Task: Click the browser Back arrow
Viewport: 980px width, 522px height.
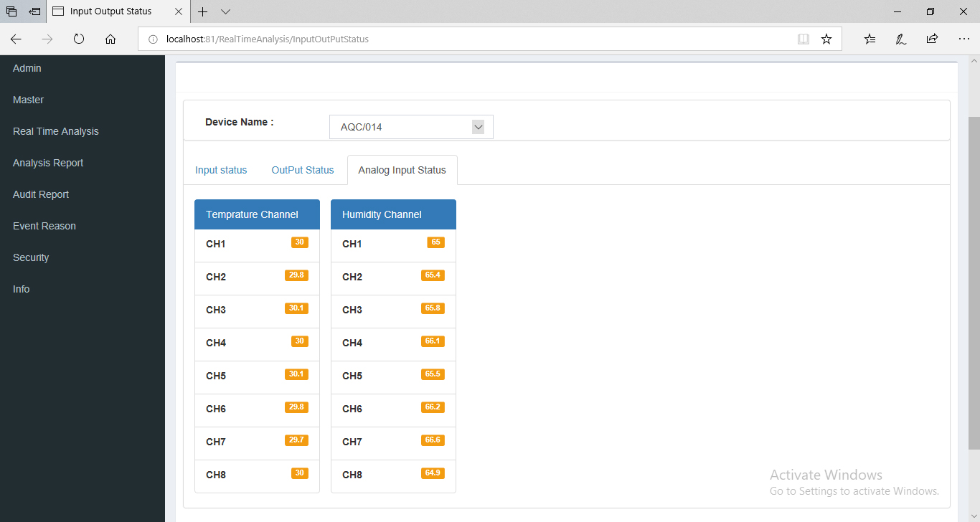Action: coord(16,39)
